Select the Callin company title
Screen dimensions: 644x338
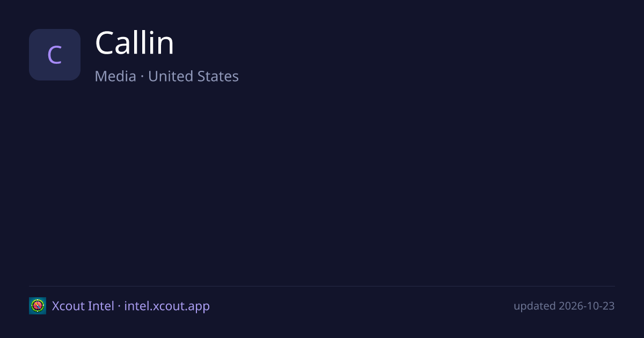click(135, 43)
